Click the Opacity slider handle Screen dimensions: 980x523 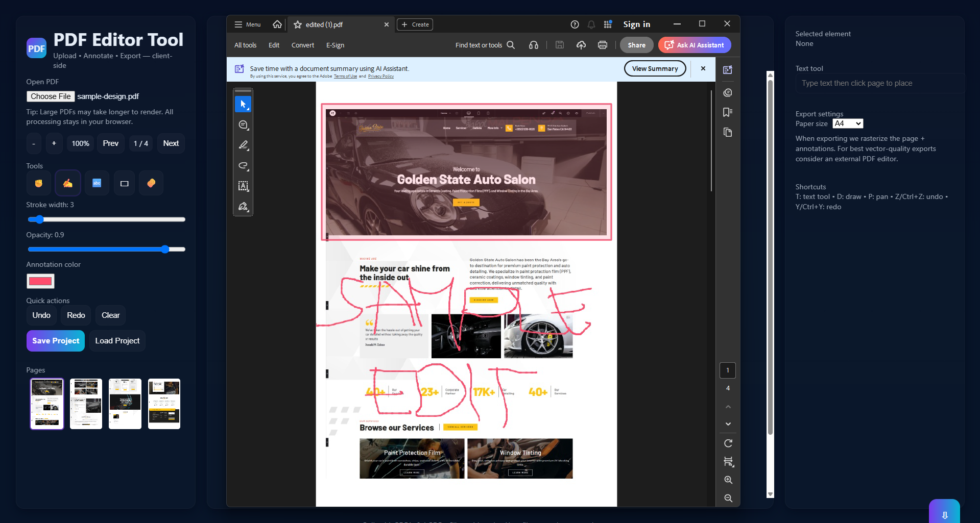click(x=165, y=250)
